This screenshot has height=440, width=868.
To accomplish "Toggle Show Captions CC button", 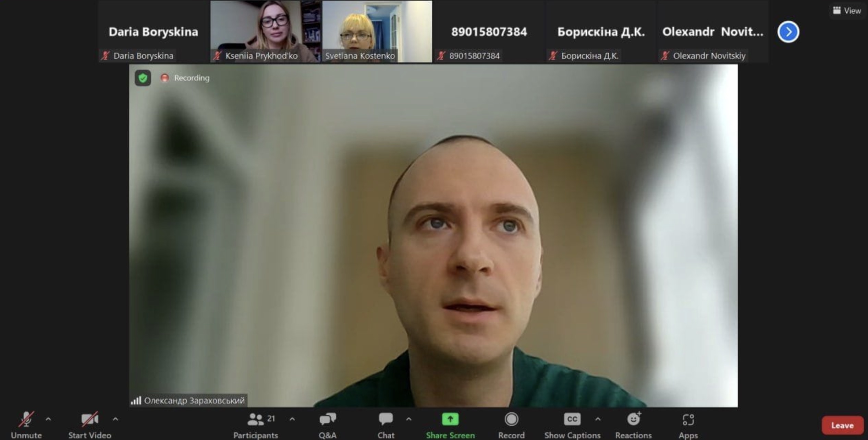I will point(572,425).
